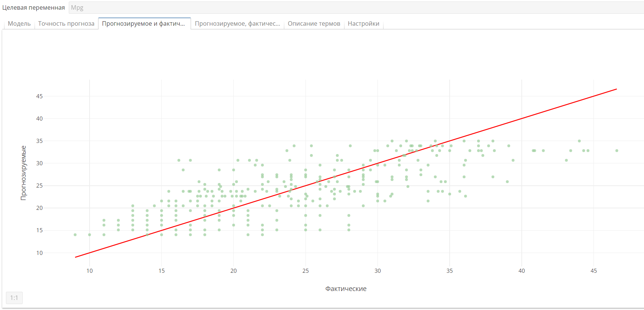Click x-axis tick label 25

pyautogui.click(x=305, y=271)
